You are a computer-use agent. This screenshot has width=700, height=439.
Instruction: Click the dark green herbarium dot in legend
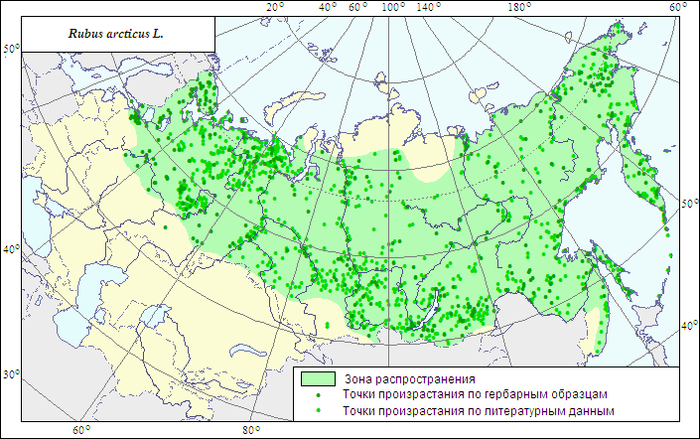[x=318, y=395]
